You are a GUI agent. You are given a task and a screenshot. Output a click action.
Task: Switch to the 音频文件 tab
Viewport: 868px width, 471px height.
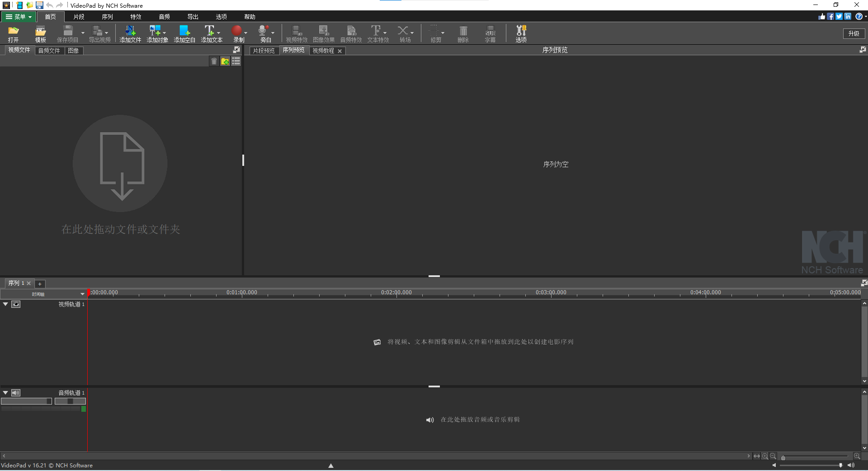[48, 50]
